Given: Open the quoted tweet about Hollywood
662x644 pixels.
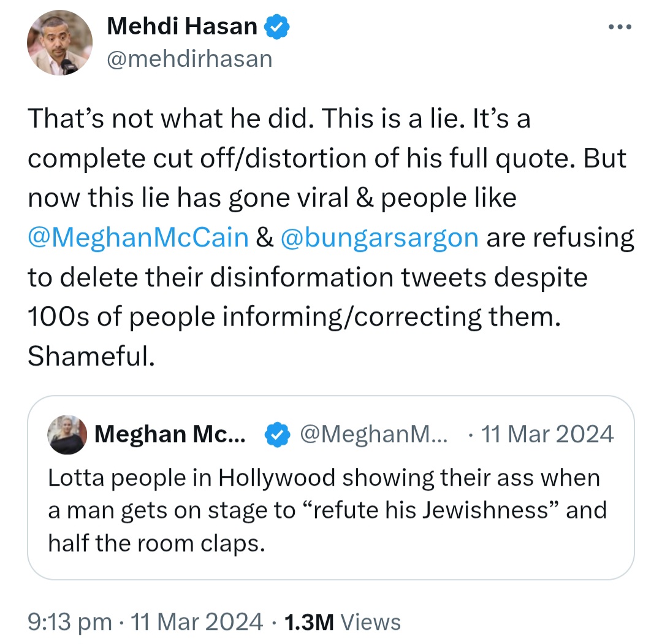Looking at the screenshot, I should coord(331,488).
